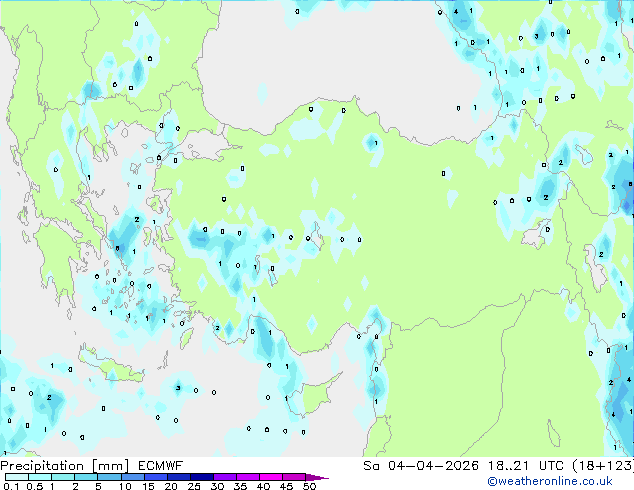
Task: Click the over-50 arrow tip of legend
Action: click(317, 477)
